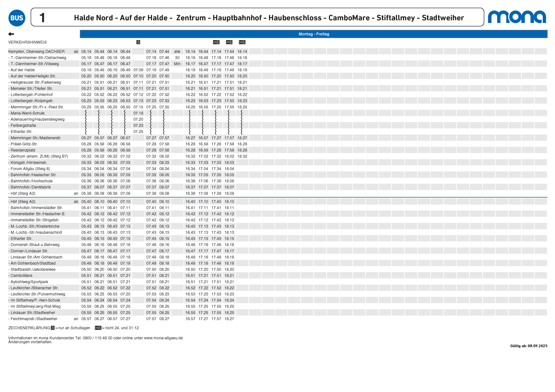This screenshot has height=392, width=555.
Task: Click the 07.09 school-day time at Auf der Halde
Action: [x=138, y=70]
